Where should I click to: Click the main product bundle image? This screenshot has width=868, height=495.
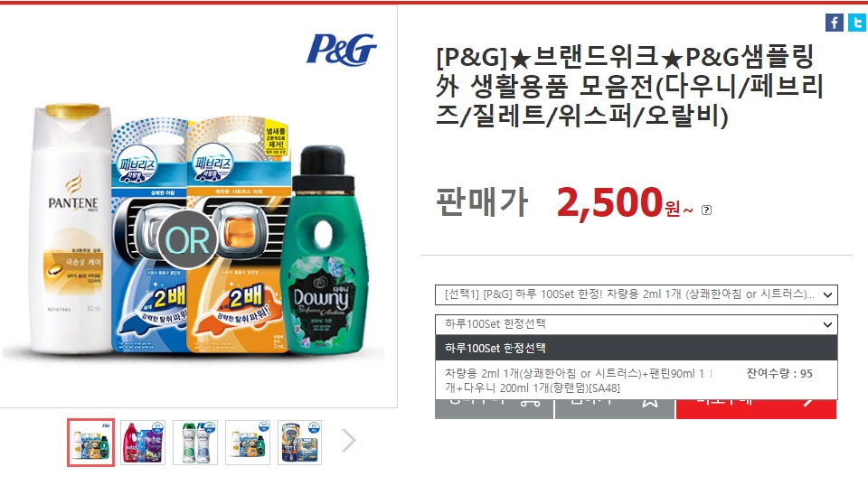tap(198, 206)
